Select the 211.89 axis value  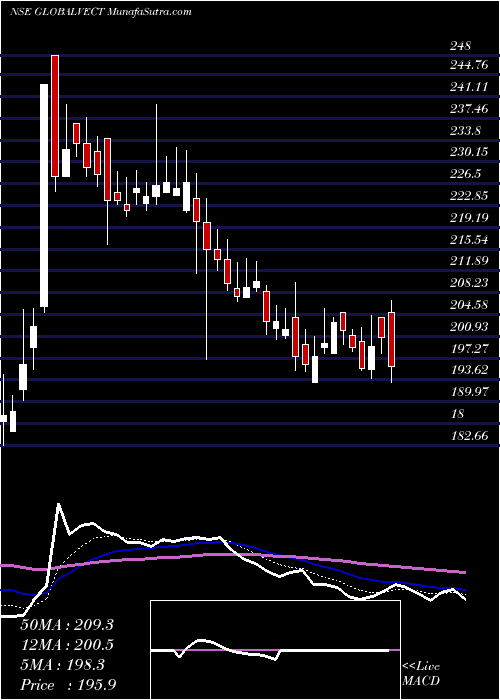click(470, 261)
